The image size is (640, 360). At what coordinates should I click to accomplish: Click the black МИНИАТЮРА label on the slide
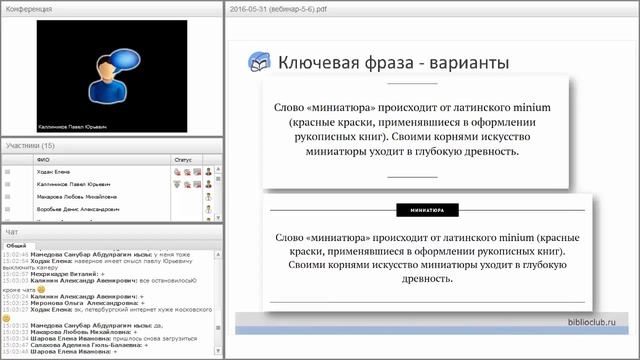point(427,210)
